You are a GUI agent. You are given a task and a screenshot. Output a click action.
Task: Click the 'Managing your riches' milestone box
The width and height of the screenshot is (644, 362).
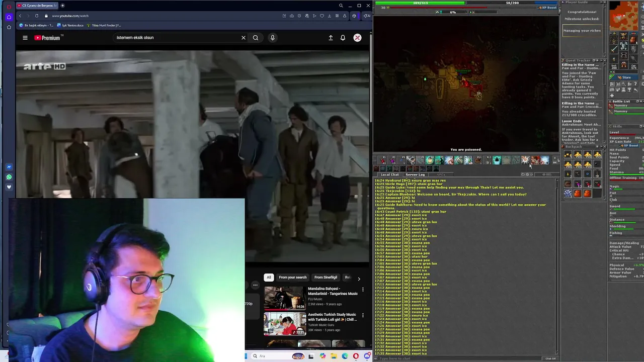pos(582,31)
